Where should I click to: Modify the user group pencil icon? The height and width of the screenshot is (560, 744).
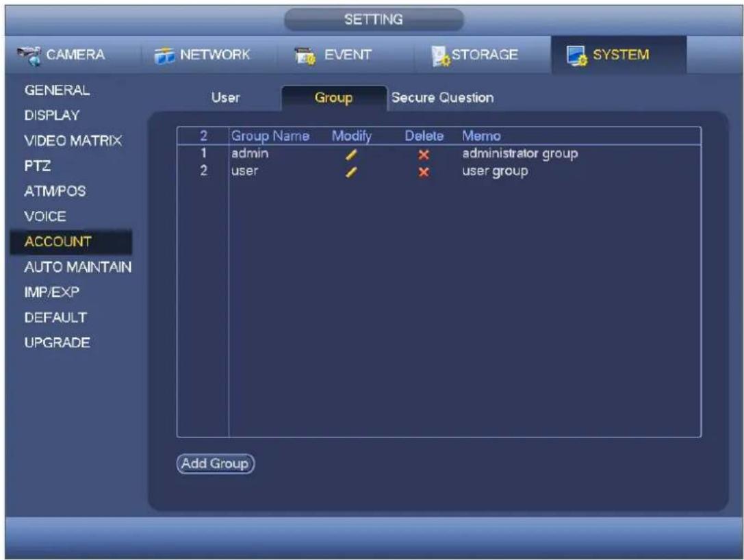coord(351,172)
